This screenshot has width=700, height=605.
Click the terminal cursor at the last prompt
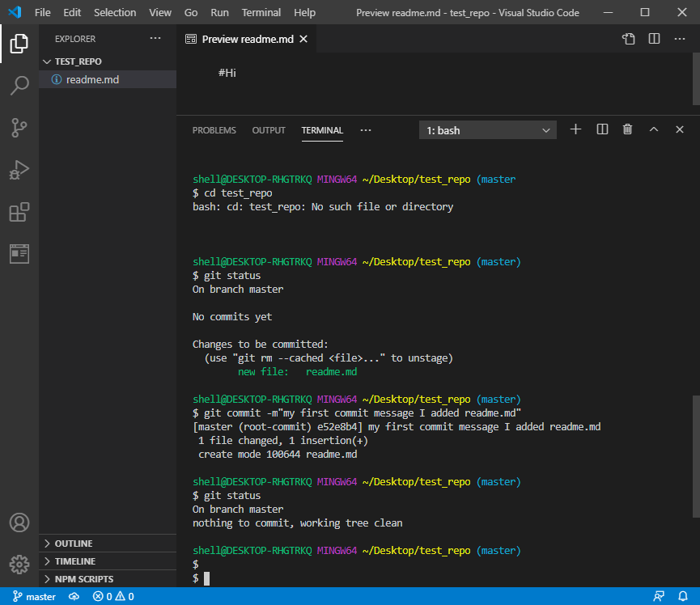[206, 578]
